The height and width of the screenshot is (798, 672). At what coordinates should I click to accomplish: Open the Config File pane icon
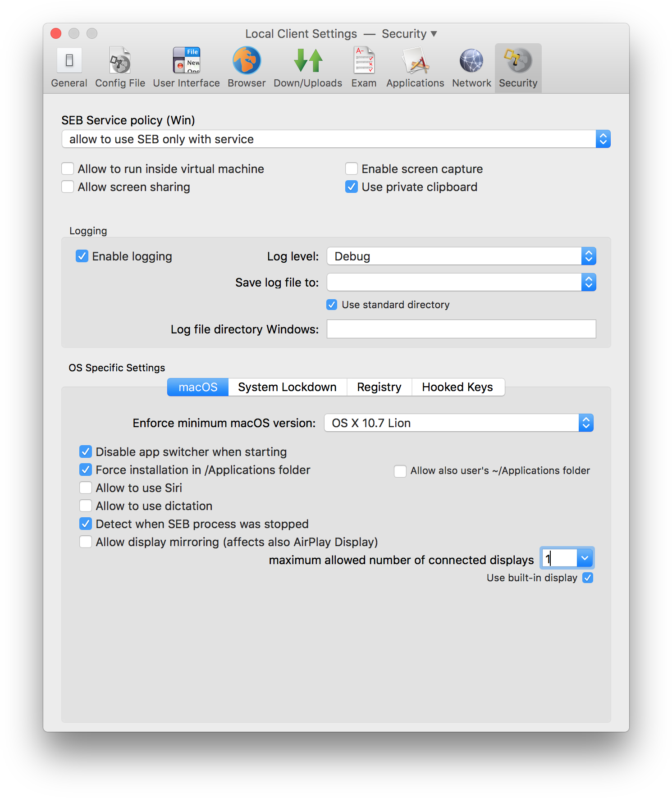point(120,60)
